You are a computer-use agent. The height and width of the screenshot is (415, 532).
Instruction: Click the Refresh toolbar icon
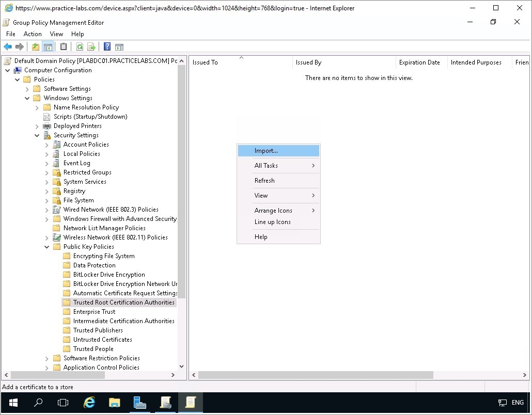(x=80, y=47)
